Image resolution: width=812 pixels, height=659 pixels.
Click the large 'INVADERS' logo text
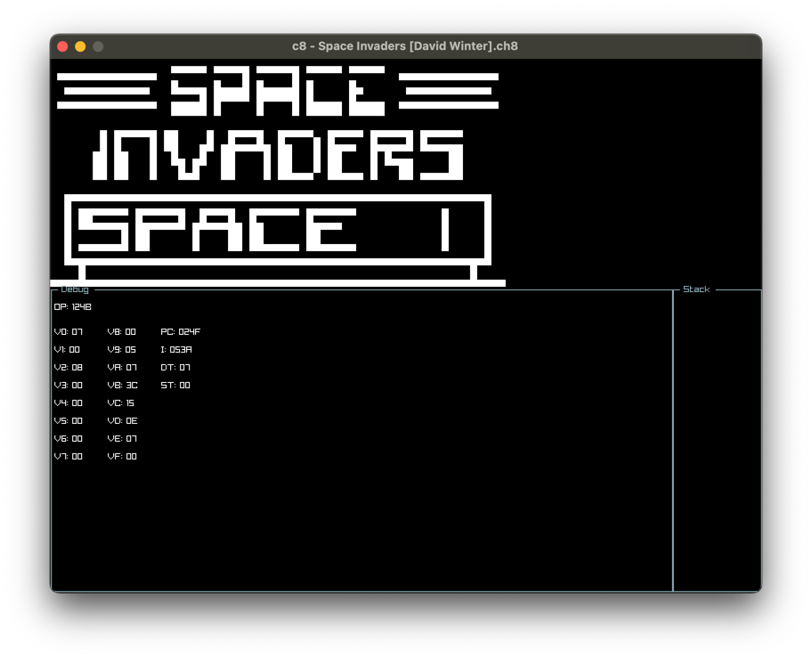pyautogui.click(x=278, y=155)
